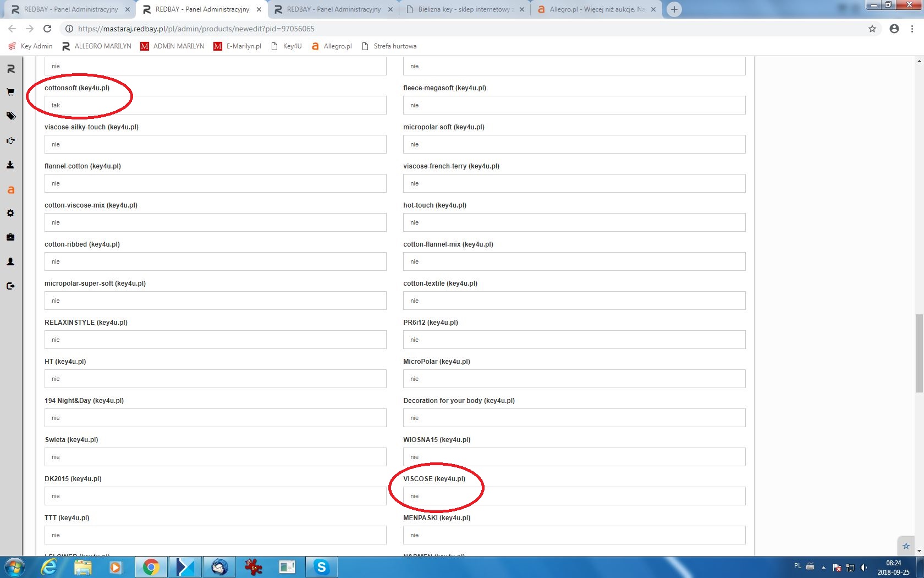
Task: Open the ADMIN MARILYN bookmark
Action: pyautogui.click(x=172, y=46)
